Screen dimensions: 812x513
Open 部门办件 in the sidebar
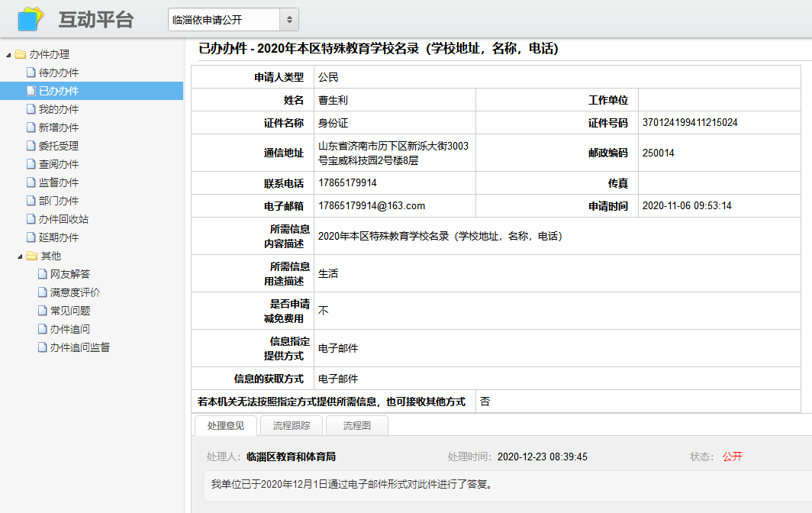[59, 201]
